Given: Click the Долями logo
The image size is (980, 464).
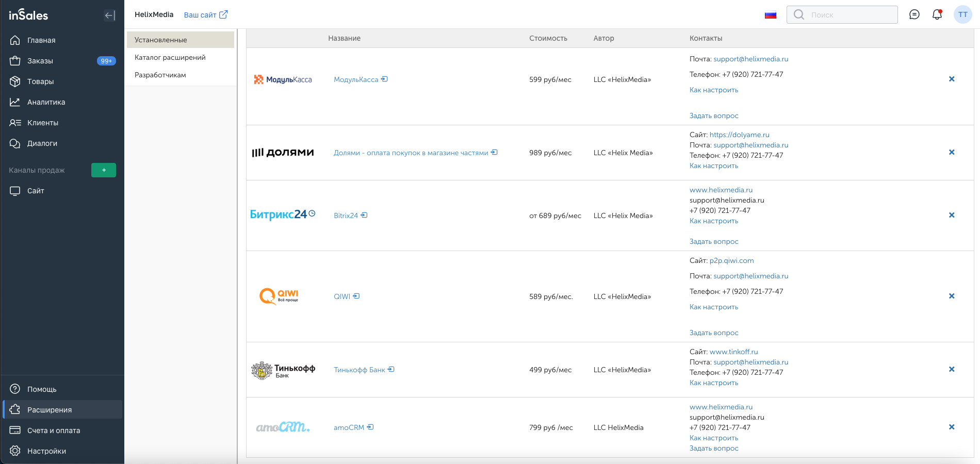Looking at the screenshot, I should coord(283,153).
